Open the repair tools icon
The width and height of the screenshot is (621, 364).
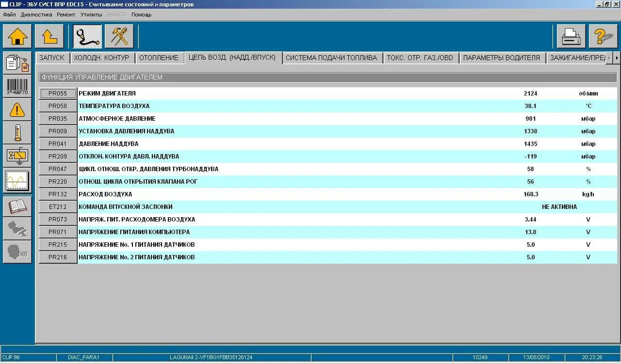119,36
